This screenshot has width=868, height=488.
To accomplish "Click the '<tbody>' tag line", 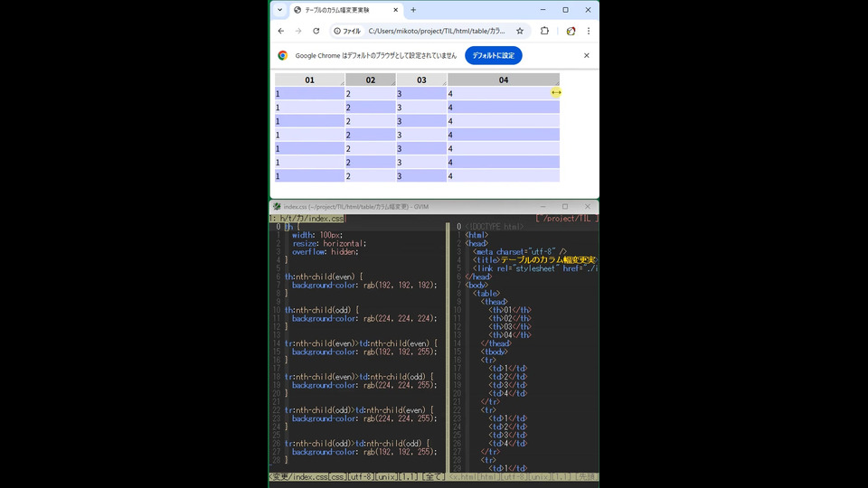I will (495, 352).
